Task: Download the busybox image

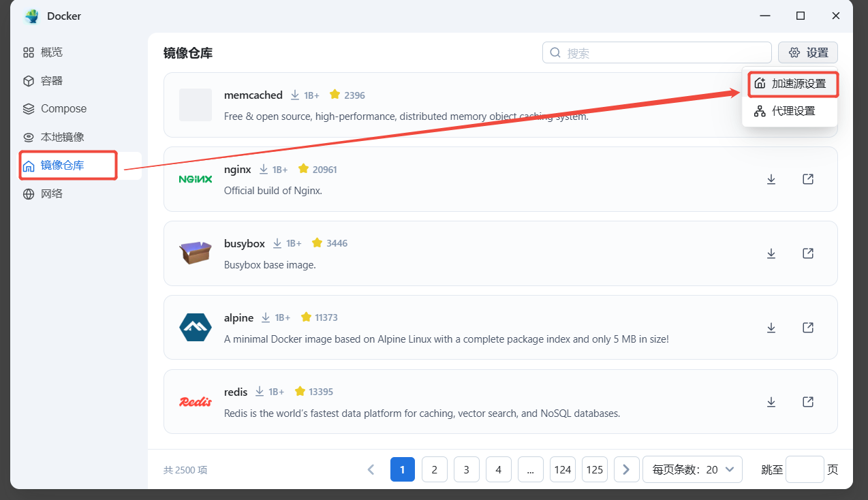Action: point(771,253)
